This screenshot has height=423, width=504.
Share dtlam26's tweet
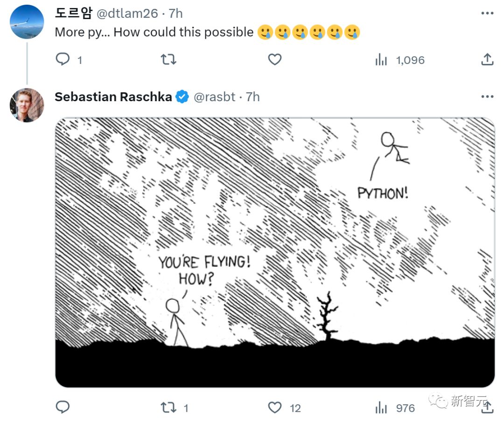pyautogui.click(x=487, y=60)
